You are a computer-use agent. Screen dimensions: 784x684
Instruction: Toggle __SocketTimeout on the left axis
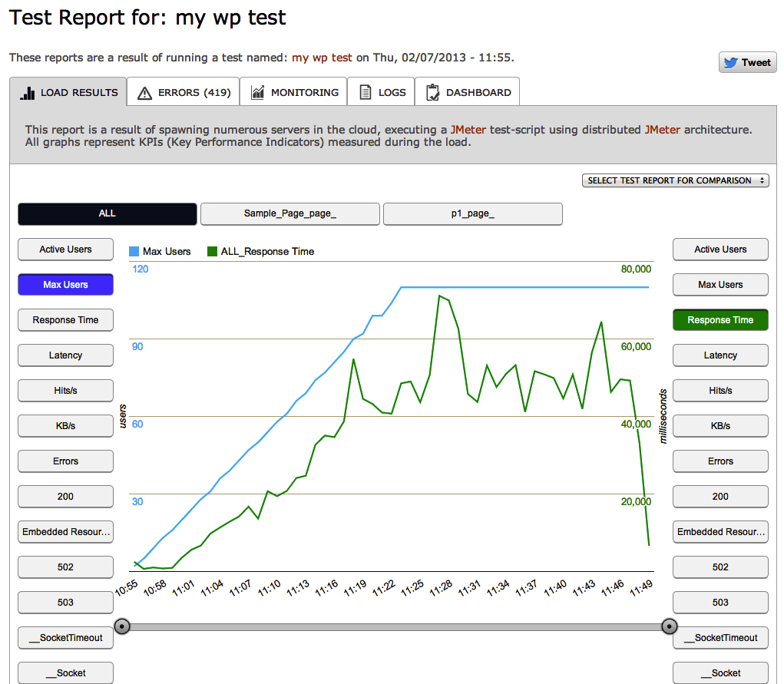(x=65, y=638)
